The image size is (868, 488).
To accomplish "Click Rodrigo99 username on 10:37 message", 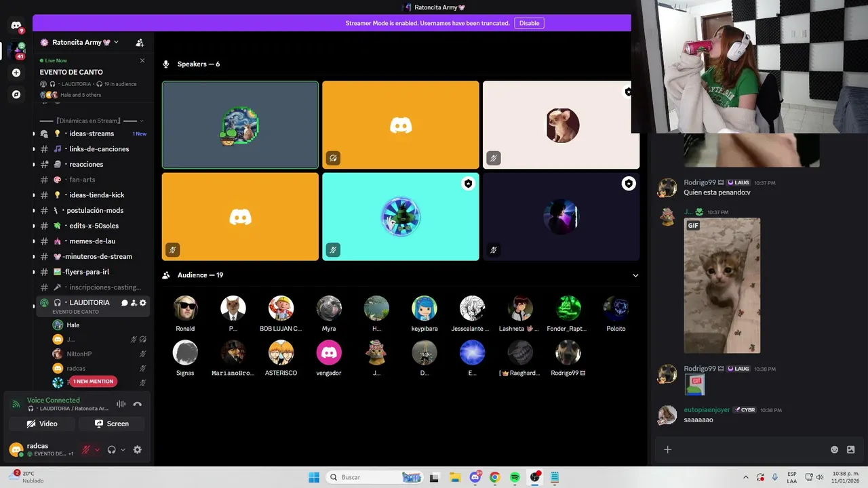I will (700, 182).
